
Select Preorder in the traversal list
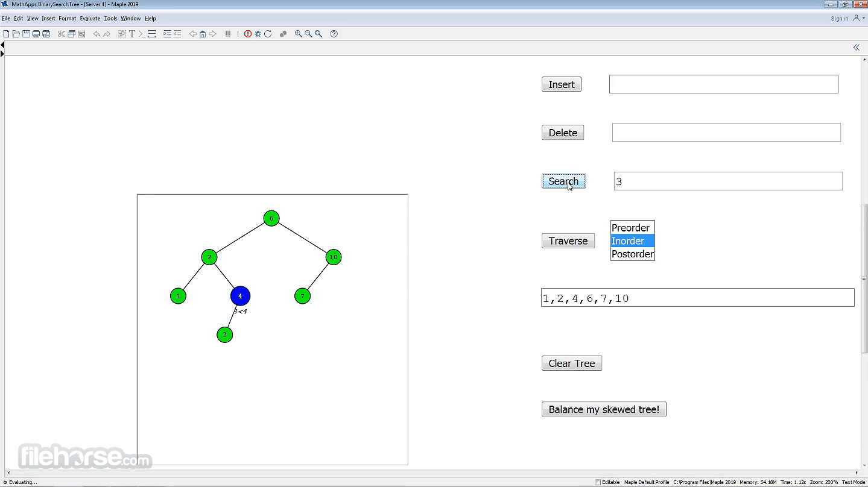(x=632, y=228)
